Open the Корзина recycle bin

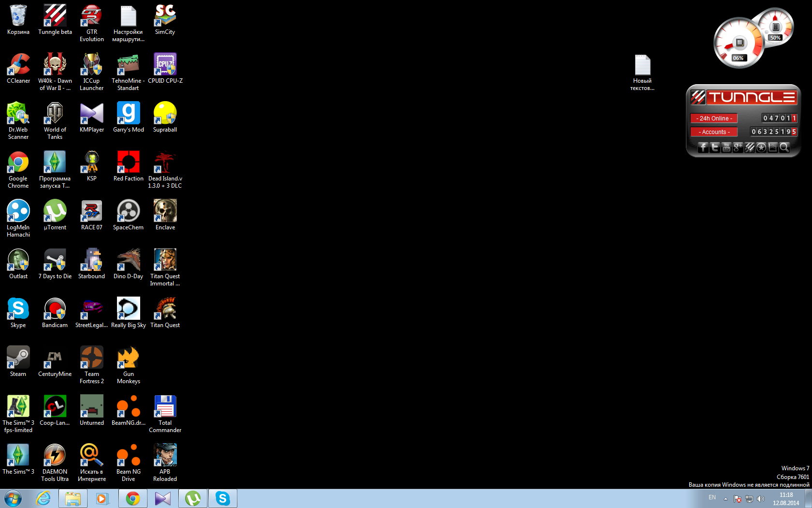tap(18, 20)
